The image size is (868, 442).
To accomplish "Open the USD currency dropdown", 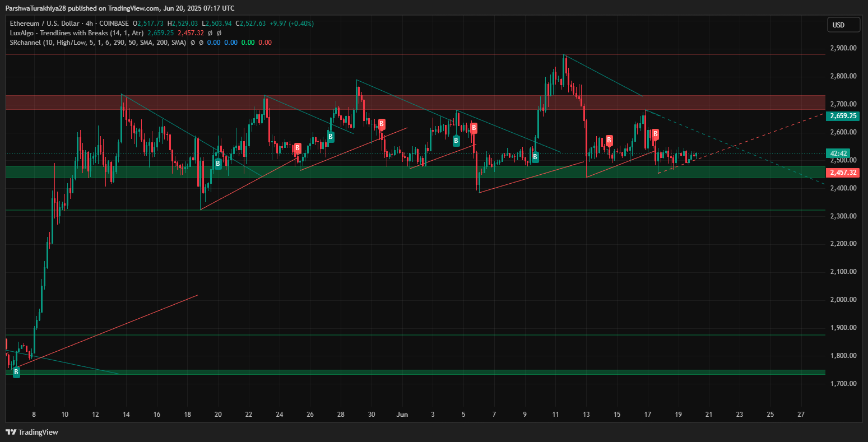I will click(843, 25).
